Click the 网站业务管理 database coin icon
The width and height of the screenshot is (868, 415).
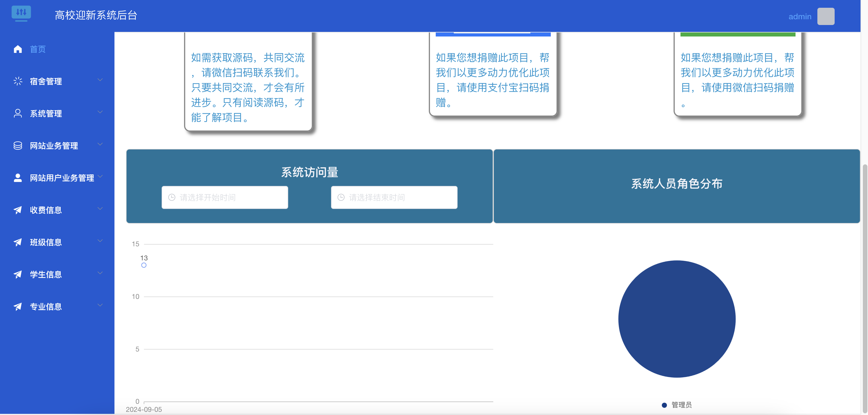point(18,145)
